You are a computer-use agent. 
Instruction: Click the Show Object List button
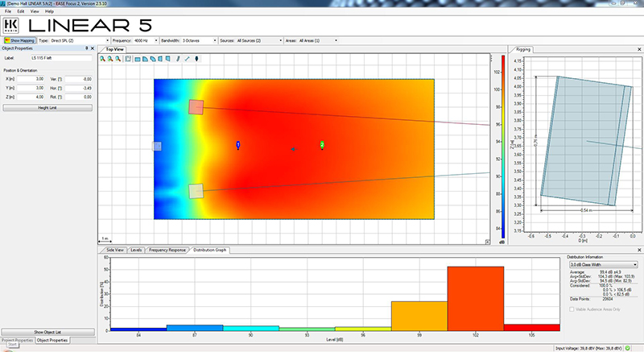click(47, 332)
